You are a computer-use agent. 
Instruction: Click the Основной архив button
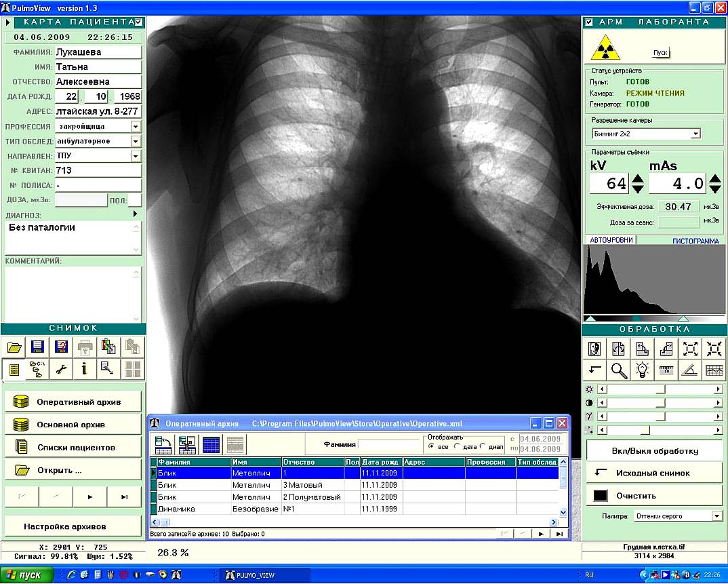click(x=73, y=424)
